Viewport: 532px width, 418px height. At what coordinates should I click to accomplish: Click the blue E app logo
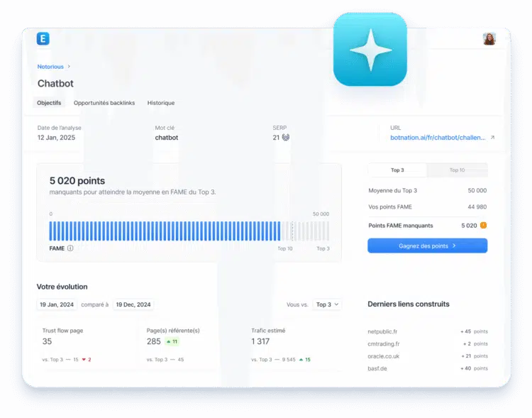coord(43,39)
